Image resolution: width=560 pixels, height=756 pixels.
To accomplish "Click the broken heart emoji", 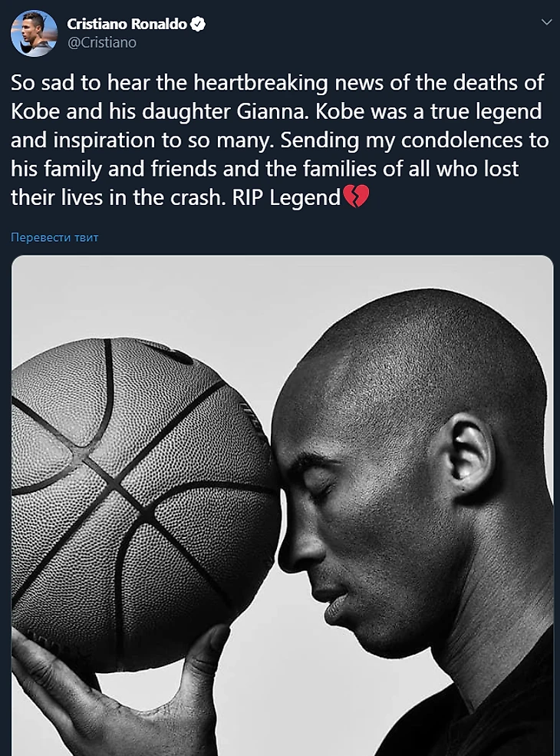I will click(356, 196).
